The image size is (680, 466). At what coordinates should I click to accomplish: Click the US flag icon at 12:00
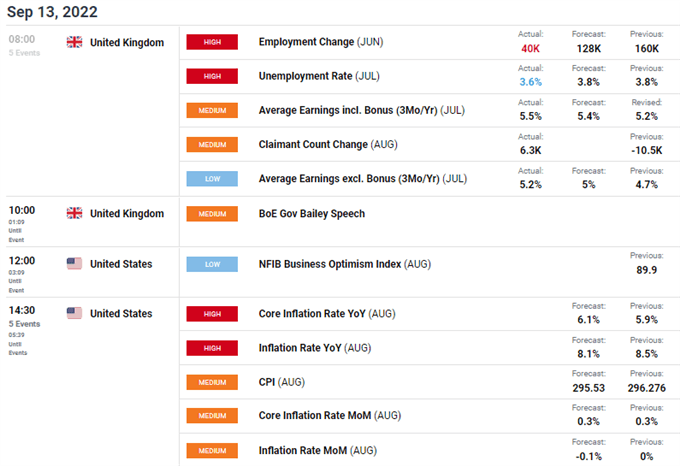tap(74, 264)
